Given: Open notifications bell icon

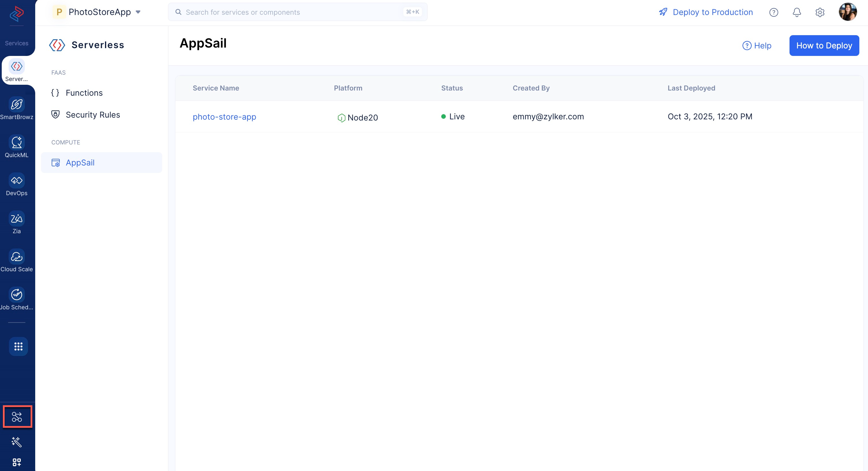Looking at the screenshot, I should click(796, 12).
